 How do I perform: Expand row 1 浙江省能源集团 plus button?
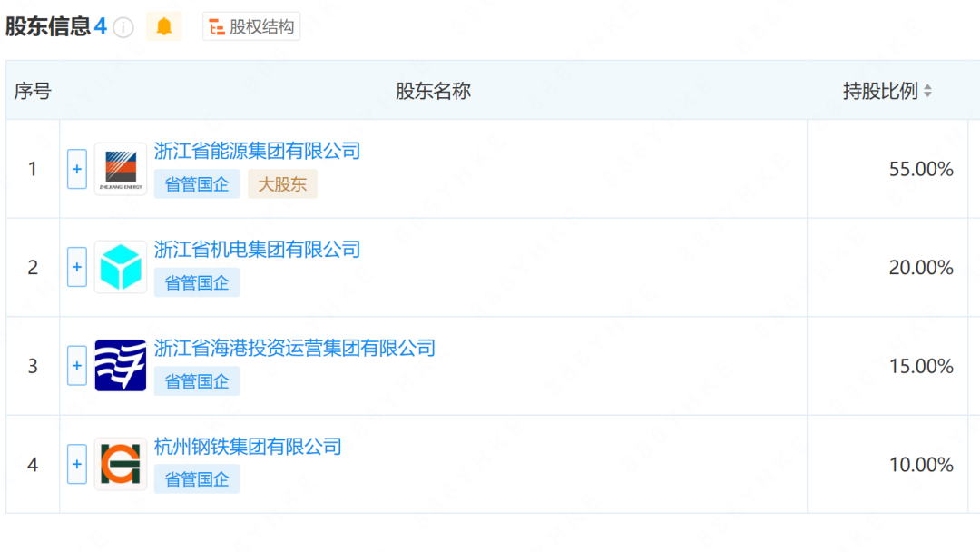(x=77, y=169)
